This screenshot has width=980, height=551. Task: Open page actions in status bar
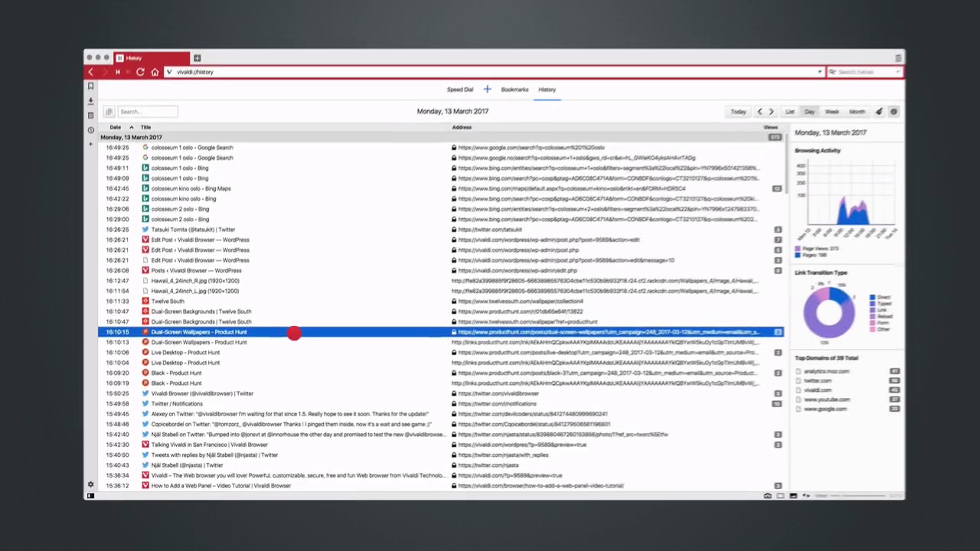[805, 496]
